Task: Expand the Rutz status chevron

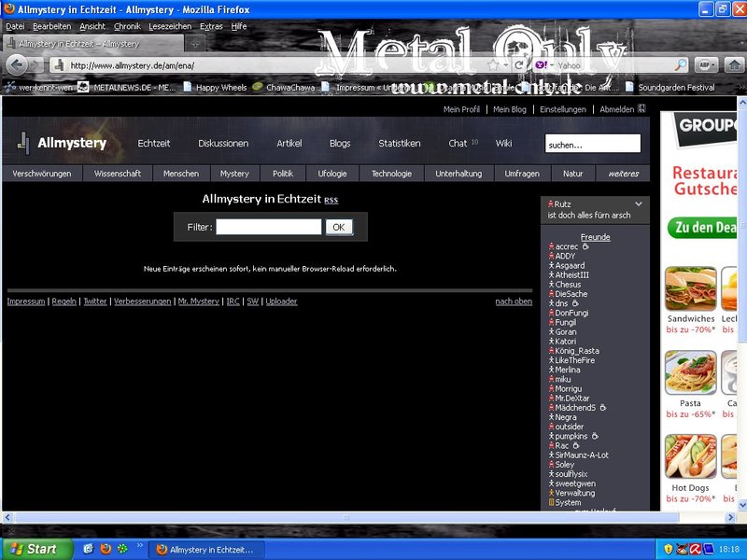Action: (x=639, y=203)
